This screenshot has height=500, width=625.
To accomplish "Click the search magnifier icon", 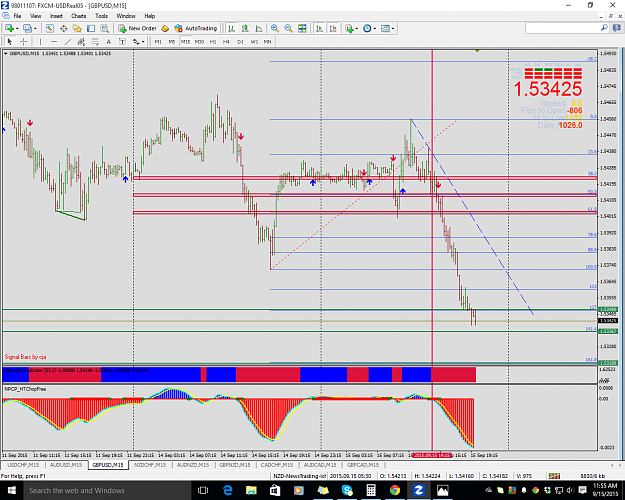I will 604,28.
